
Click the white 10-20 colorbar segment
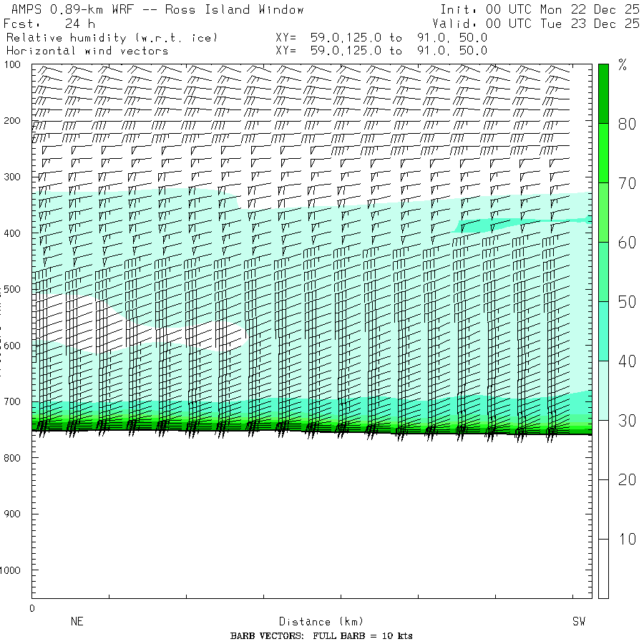603,509
